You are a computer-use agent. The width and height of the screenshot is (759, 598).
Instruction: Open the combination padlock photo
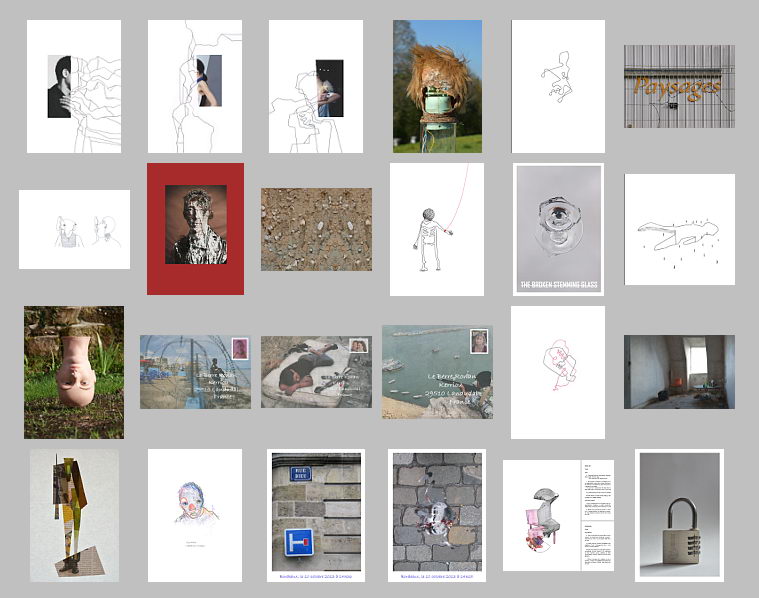tap(680, 515)
